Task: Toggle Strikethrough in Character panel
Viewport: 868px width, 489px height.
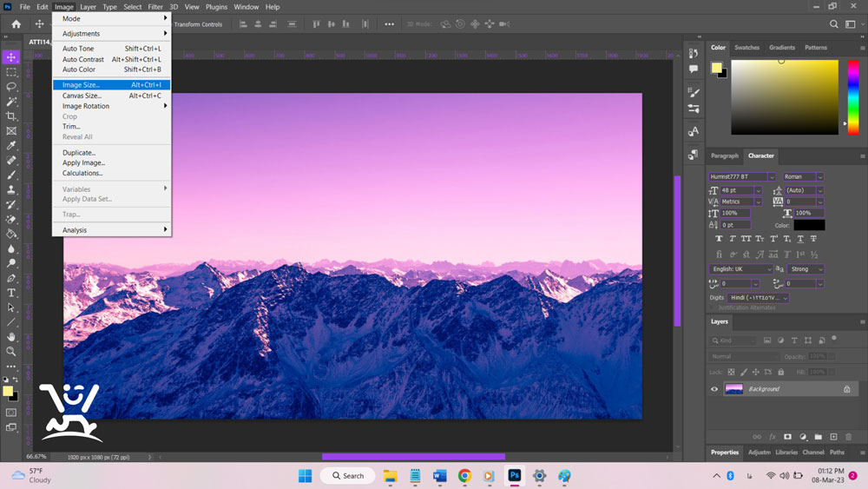Action: (814, 239)
